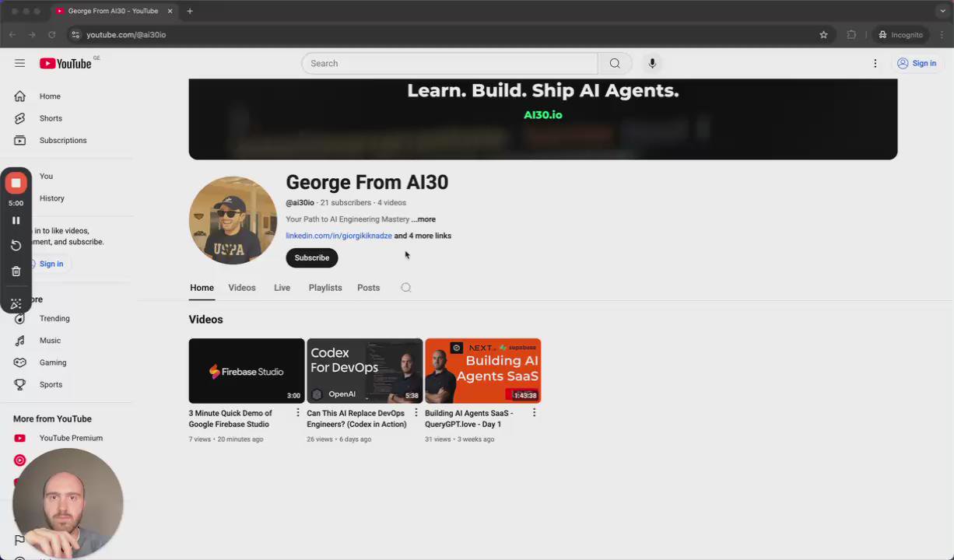Open YouTube Premium in the sidebar
The width and height of the screenshot is (954, 560).
point(71,438)
